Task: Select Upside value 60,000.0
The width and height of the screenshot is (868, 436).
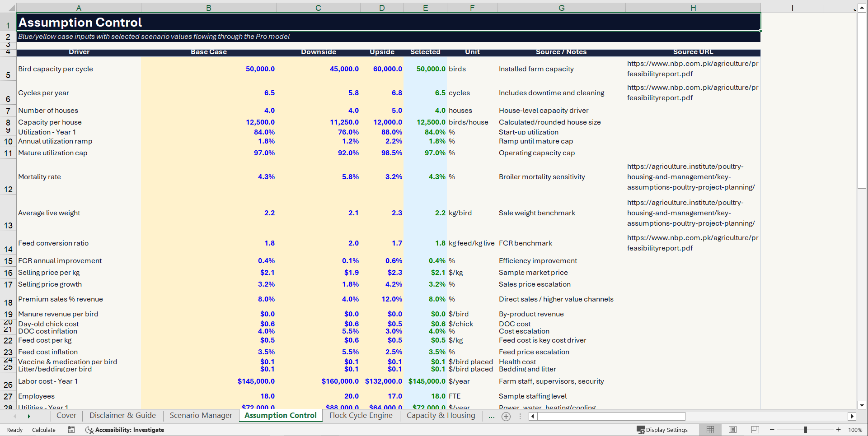Action: 382,69
